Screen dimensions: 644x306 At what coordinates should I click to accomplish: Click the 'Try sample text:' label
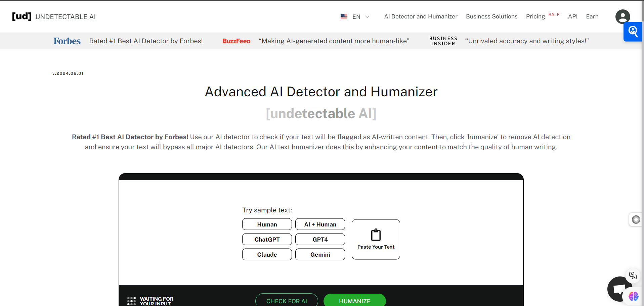pos(267,210)
